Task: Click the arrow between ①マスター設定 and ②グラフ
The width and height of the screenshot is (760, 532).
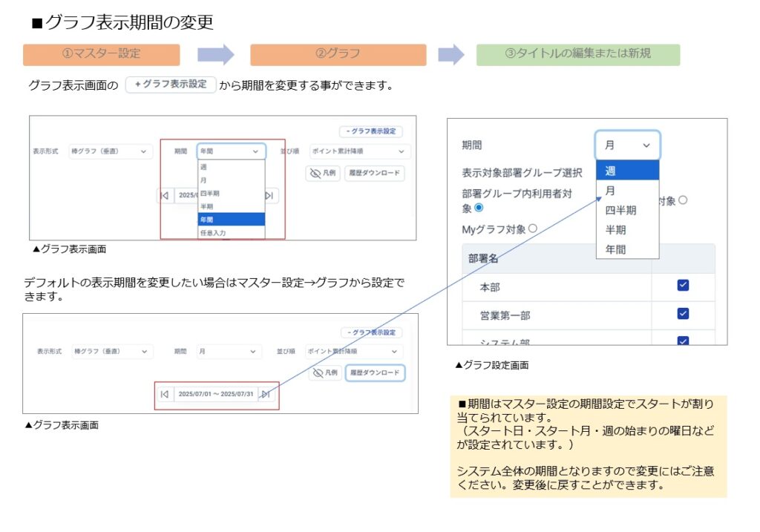Action: (x=215, y=54)
